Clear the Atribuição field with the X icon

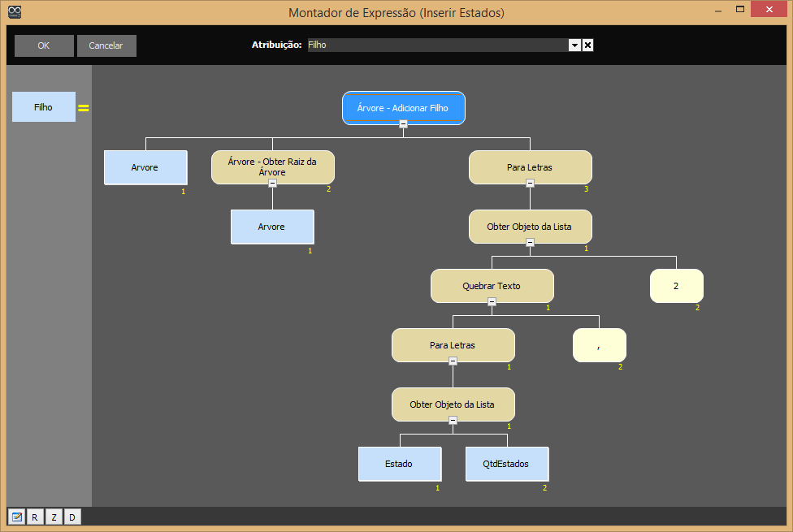[x=587, y=45]
